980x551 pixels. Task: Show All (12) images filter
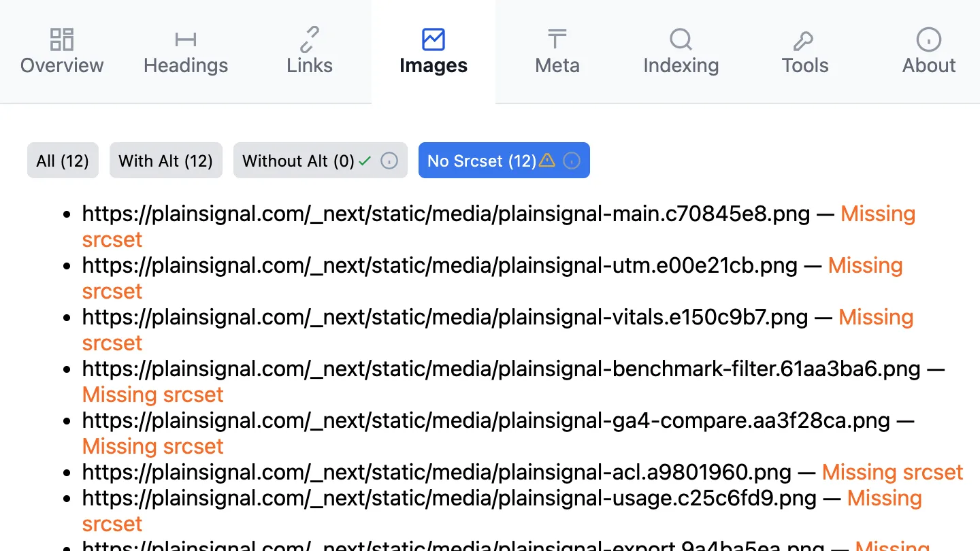(x=63, y=161)
